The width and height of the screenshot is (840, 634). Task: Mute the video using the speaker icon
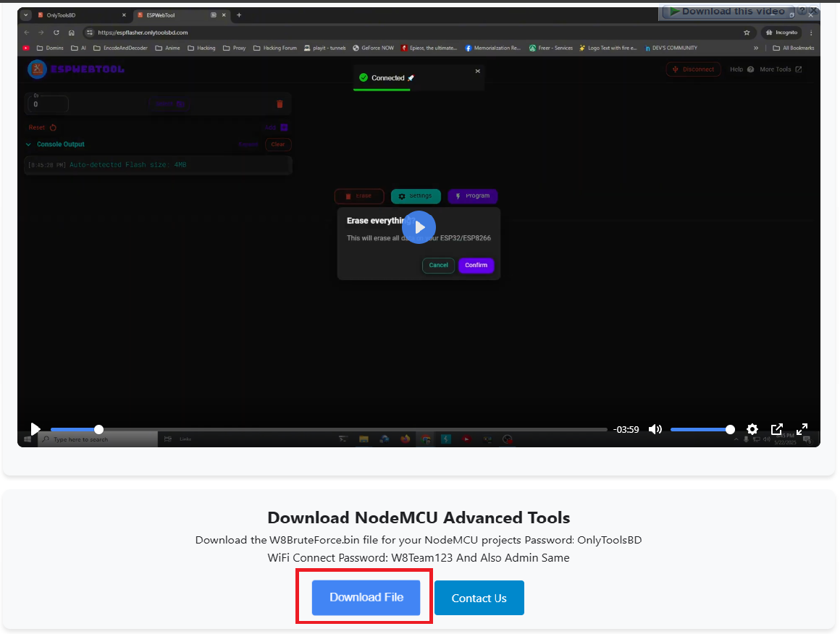tap(655, 429)
